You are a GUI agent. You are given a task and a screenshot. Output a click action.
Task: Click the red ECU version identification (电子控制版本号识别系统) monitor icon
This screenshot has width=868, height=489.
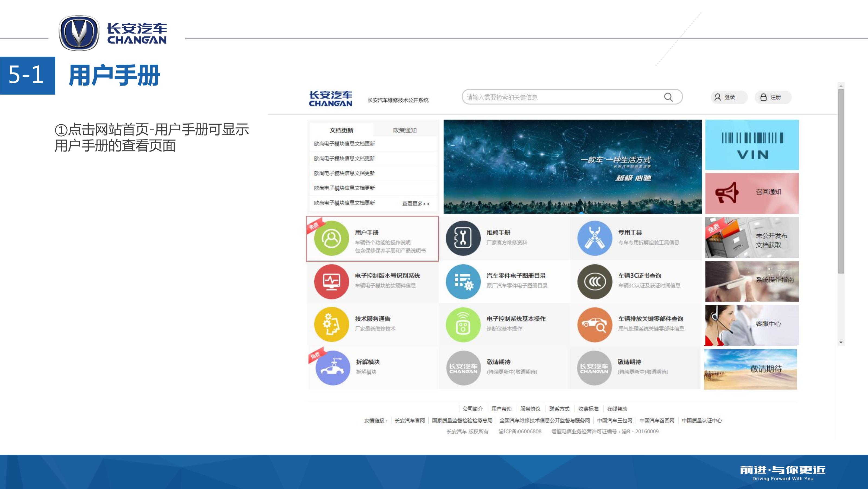coord(331,282)
